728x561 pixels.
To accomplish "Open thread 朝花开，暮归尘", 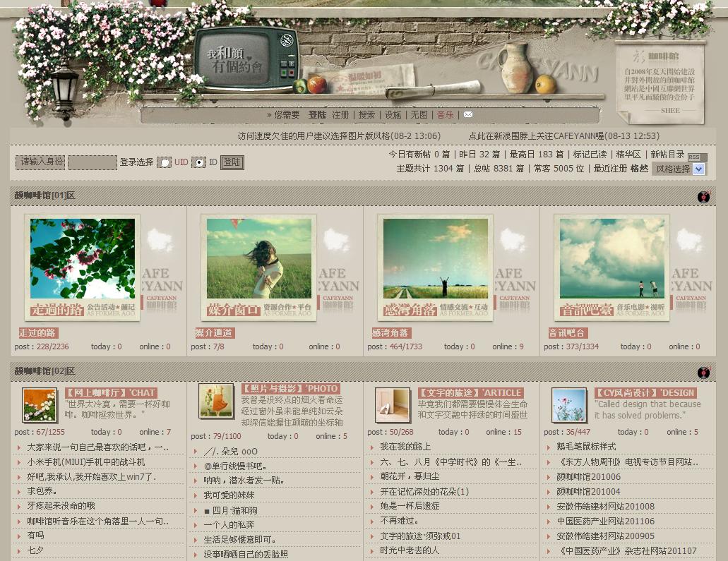I will point(410,476).
